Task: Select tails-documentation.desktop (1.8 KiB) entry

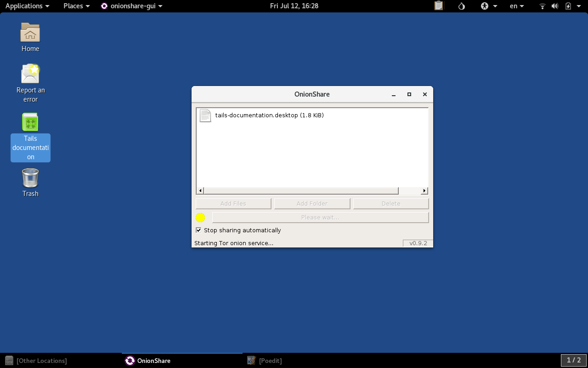Action: (312, 115)
